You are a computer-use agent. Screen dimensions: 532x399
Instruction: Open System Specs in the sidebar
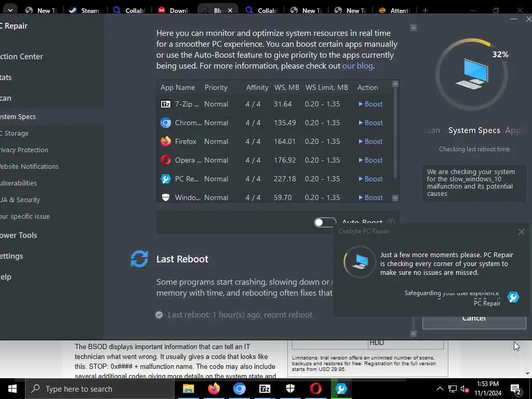tap(52, 117)
